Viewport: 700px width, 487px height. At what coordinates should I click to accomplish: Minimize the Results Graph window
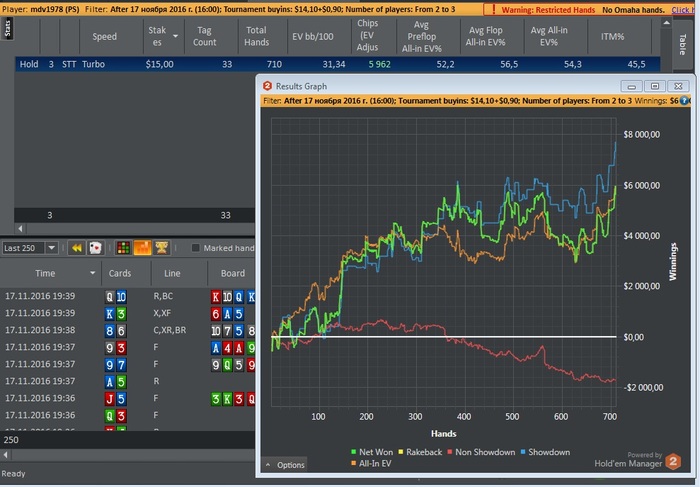[x=632, y=86]
